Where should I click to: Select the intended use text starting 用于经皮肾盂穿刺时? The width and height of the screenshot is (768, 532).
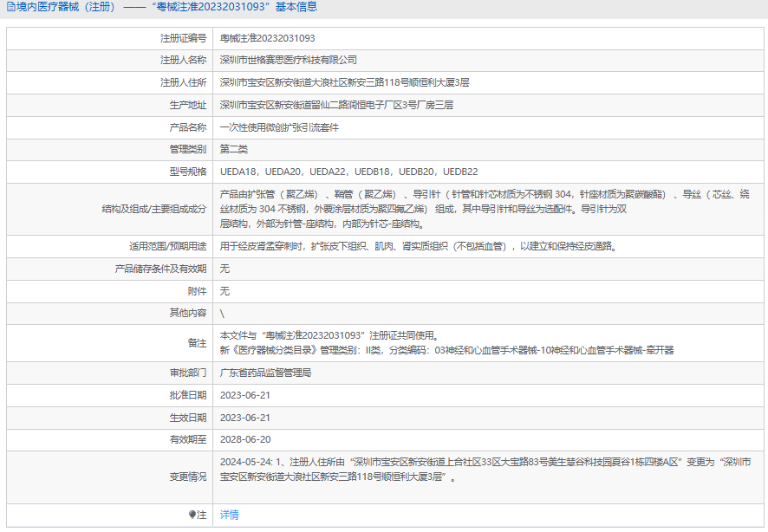coord(418,246)
